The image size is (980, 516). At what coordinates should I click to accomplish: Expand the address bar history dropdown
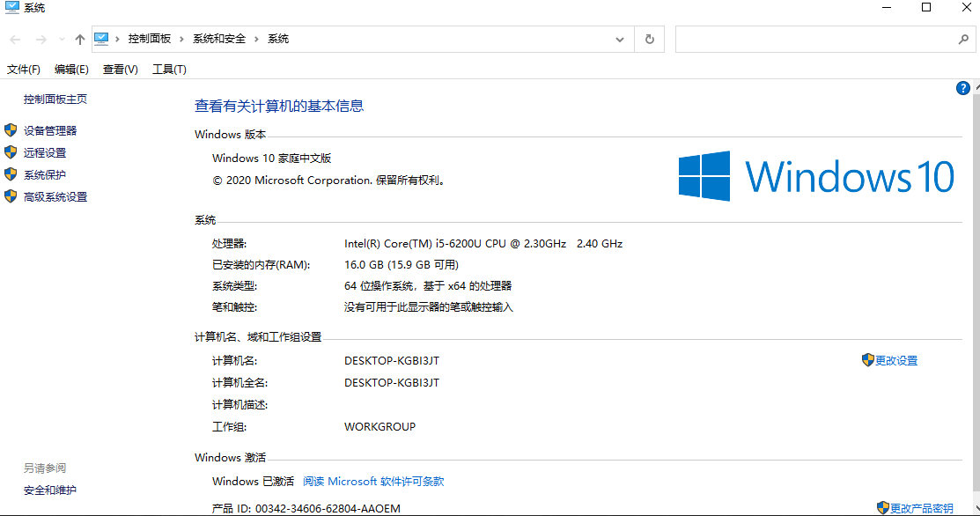click(619, 40)
